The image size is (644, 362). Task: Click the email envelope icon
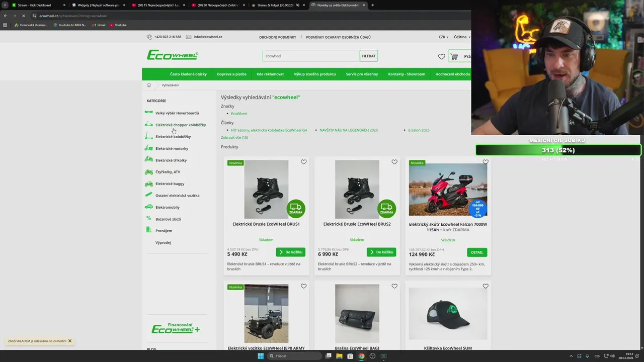pyautogui.click(x=189, y=37)
